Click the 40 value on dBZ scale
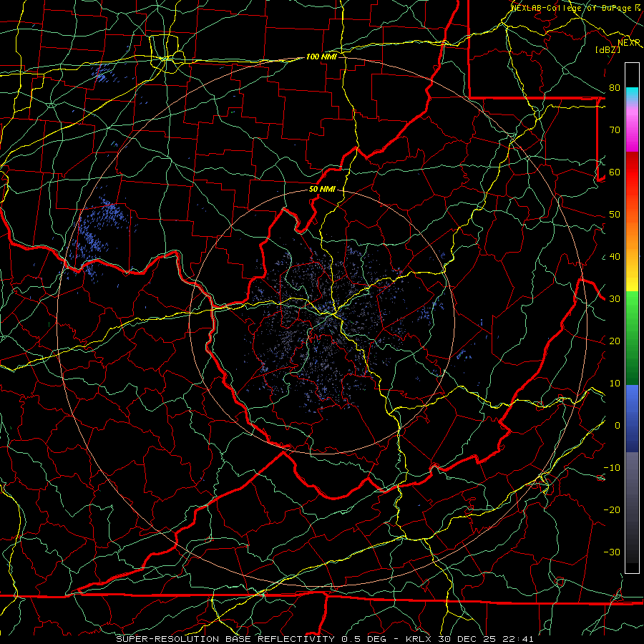The width and height of the screenshot is (644, 644). pos(615,257)
